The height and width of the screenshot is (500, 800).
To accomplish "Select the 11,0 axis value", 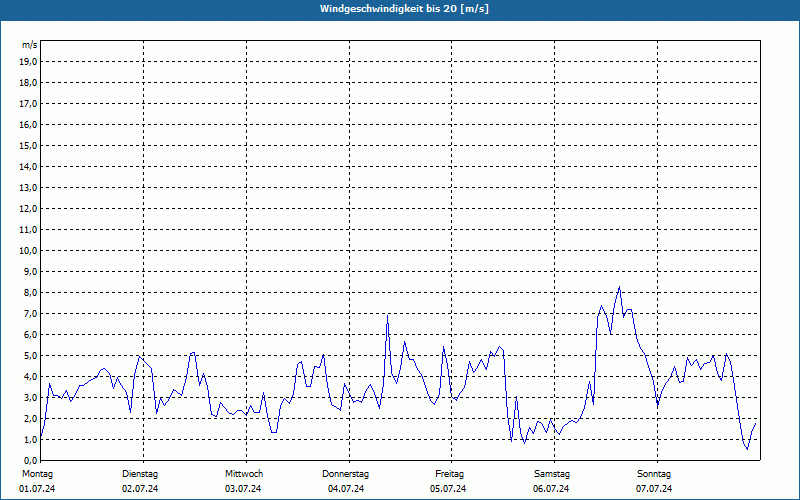I will point(28,230).
